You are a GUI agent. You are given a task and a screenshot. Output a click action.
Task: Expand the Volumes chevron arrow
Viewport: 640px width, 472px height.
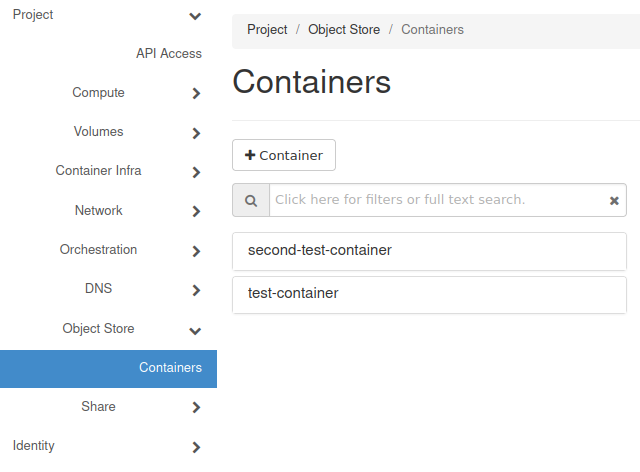coord(196,133)
